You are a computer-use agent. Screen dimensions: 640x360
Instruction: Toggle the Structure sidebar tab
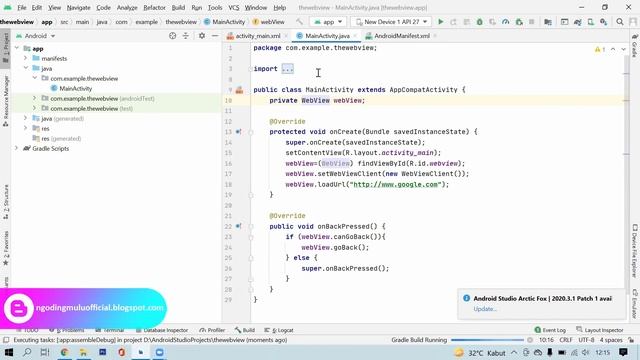(5, 202)
